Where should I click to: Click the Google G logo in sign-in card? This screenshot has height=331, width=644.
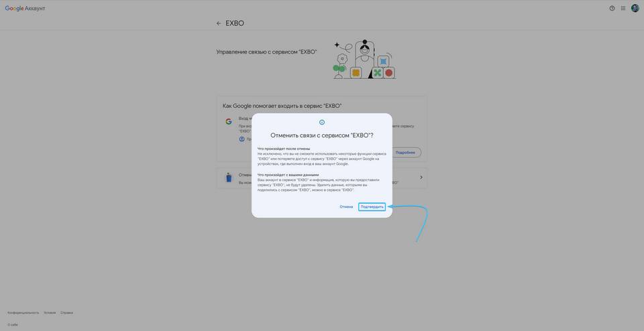(228, 121)
